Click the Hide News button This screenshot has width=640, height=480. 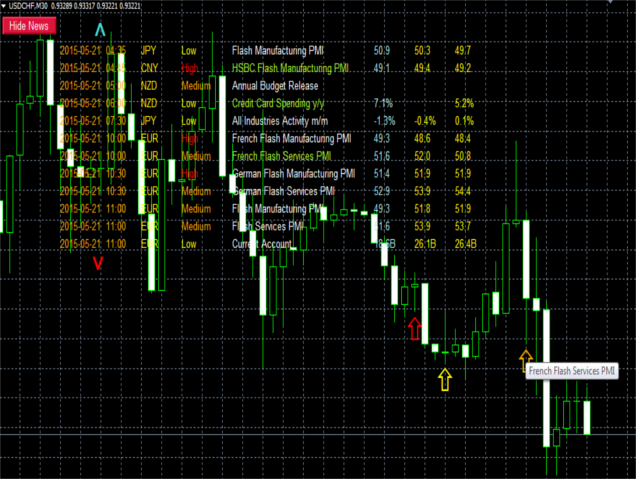(x=29, y=26)
